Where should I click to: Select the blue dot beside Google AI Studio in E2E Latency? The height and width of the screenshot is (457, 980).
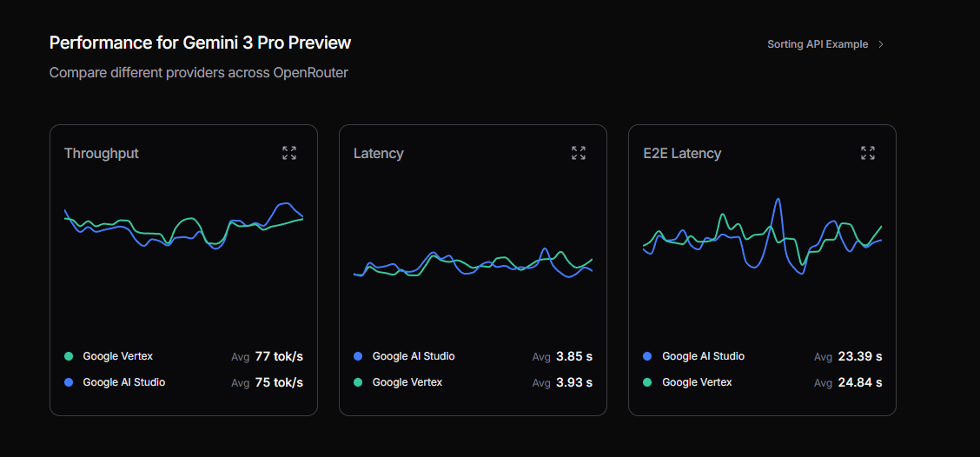(647, 356)
